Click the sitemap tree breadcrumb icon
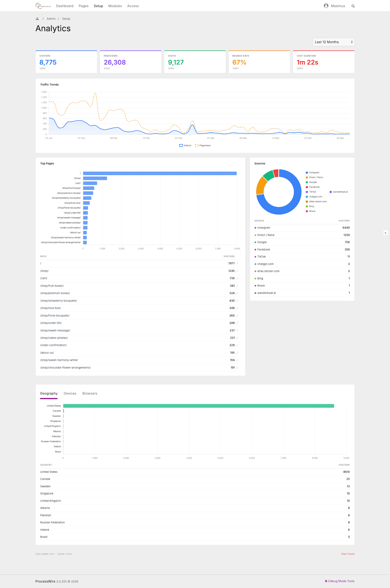The height and width of the screenshot is (588, 390). [37, 19]
